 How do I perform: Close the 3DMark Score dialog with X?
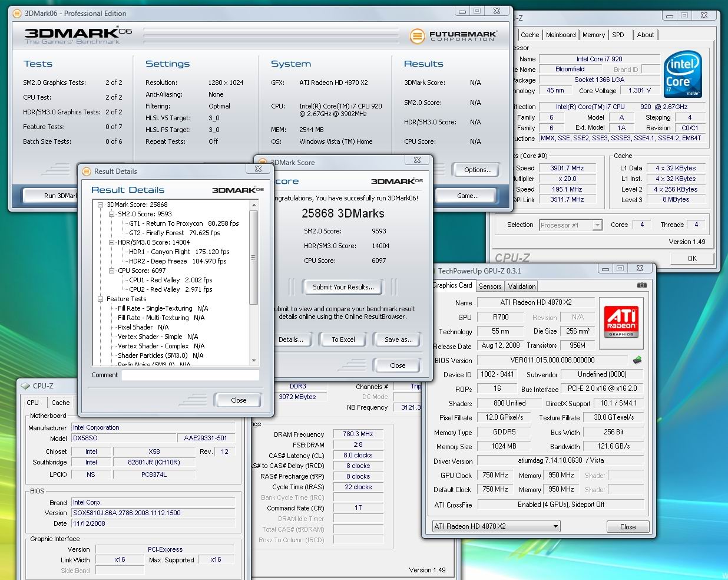pyautogui.click(x=417, y=160)
